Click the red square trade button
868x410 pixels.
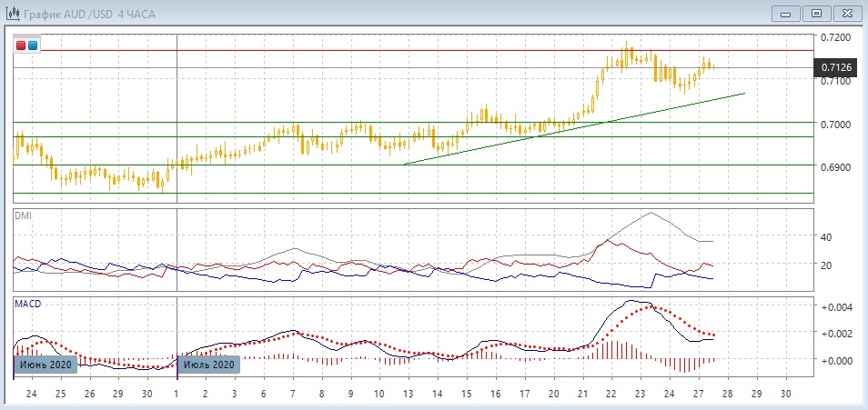pos(21,45)
